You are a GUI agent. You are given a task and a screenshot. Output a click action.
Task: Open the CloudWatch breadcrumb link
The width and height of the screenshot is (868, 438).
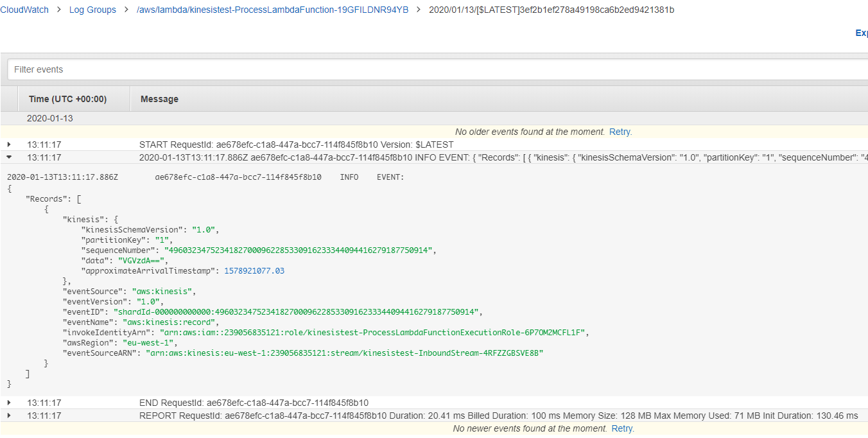pyautogui.click(x=24, y=10)
